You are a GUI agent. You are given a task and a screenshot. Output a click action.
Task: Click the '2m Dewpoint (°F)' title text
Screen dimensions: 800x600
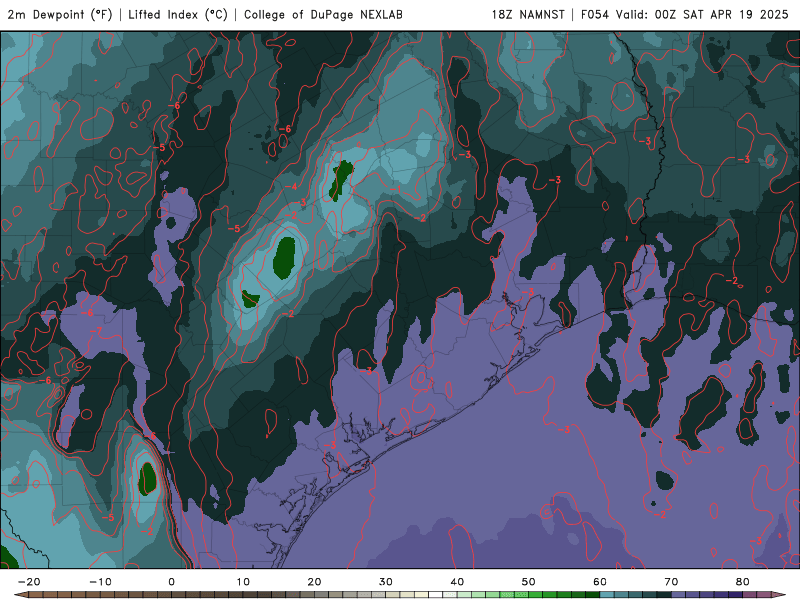60,15
